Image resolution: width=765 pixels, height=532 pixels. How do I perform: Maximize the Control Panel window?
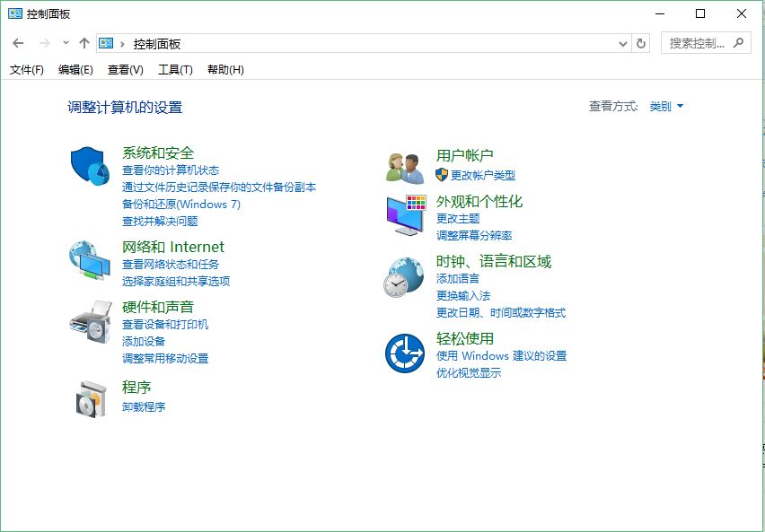tap(700, 13)
